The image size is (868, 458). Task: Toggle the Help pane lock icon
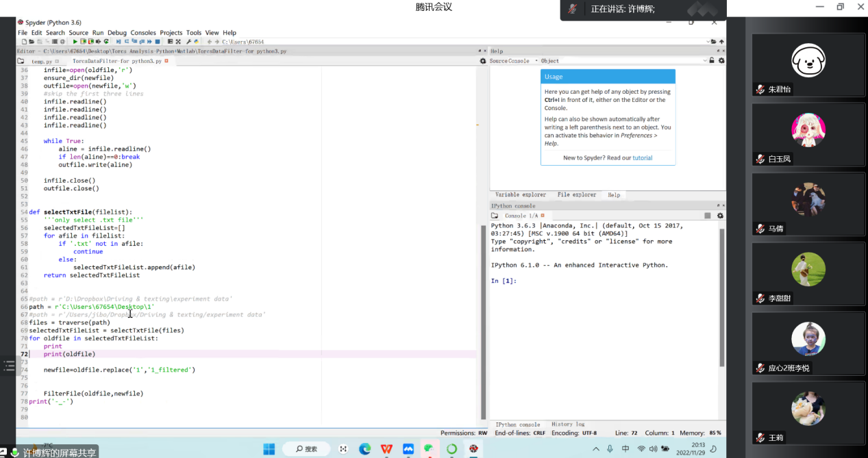(x=712, y=61)
